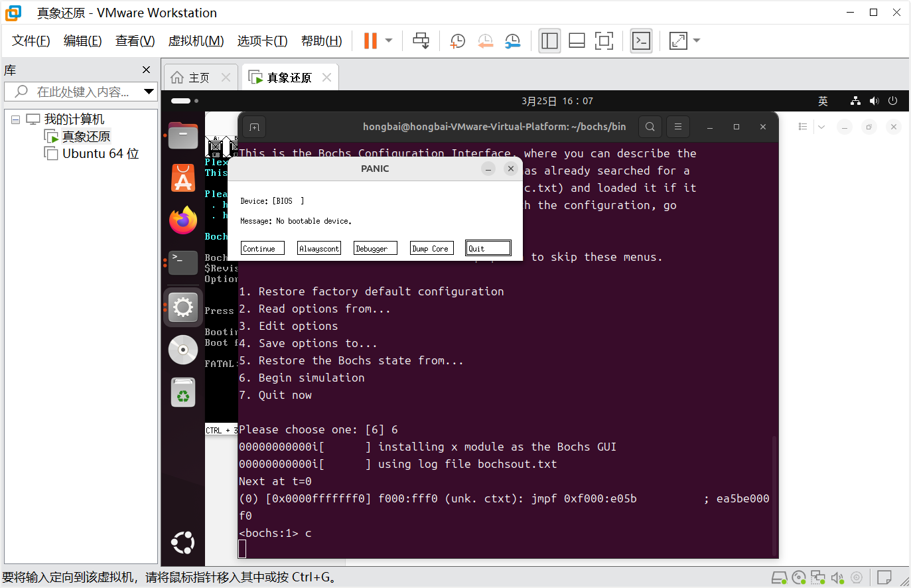Click the stretch guest display icon
The height and width of the screenshot is (588, 911).
(678, 40)
